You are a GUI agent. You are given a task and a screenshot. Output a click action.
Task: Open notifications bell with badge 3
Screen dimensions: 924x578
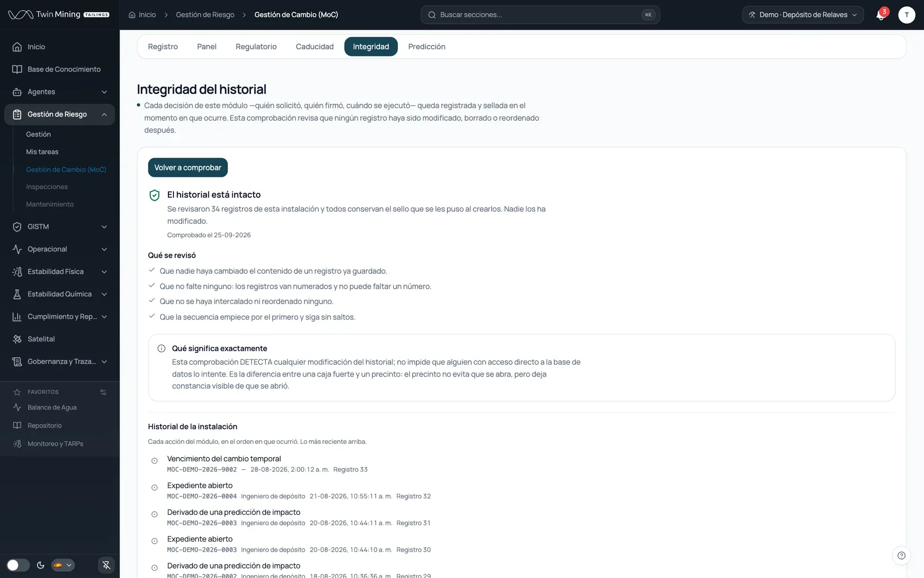pos(881,14)
